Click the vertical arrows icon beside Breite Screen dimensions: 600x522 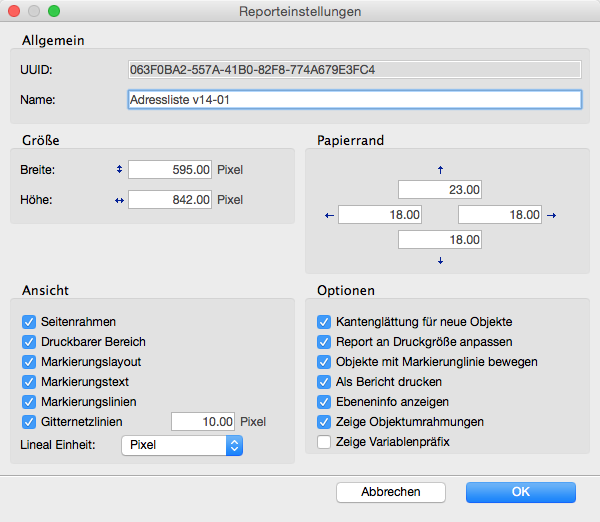(119, 169)
